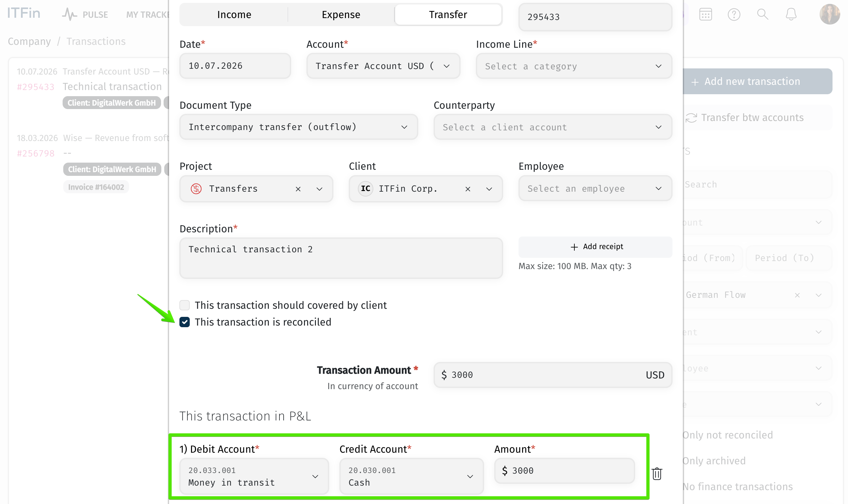Click the Date input field
Image resolution: width=848 pixels, height=504 pixels.
pos(235,66)
